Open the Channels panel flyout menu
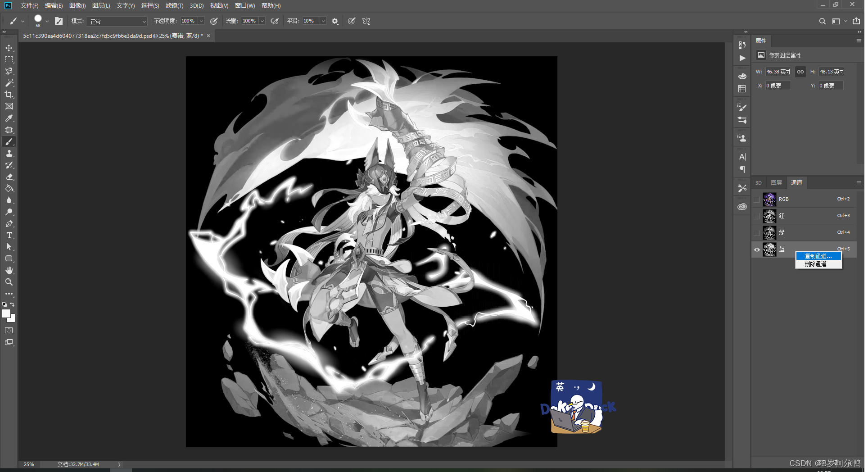This screenshot has width=868, height=472. 859,183
